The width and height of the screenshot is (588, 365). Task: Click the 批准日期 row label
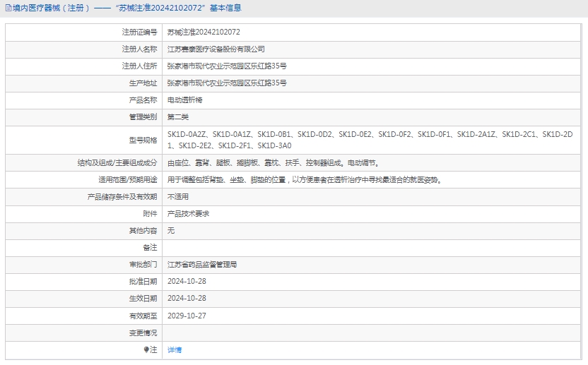(x=143, y=282)
